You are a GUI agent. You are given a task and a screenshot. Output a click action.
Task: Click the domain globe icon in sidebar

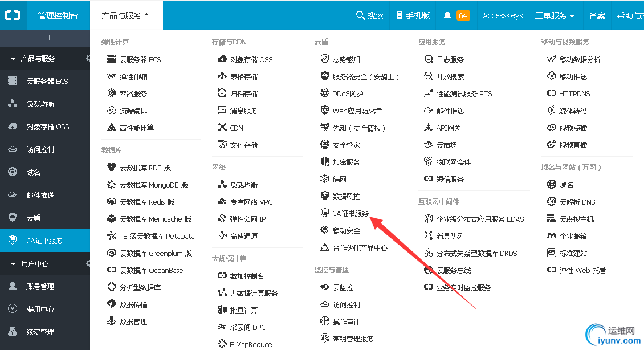click(x=13, y=172)
